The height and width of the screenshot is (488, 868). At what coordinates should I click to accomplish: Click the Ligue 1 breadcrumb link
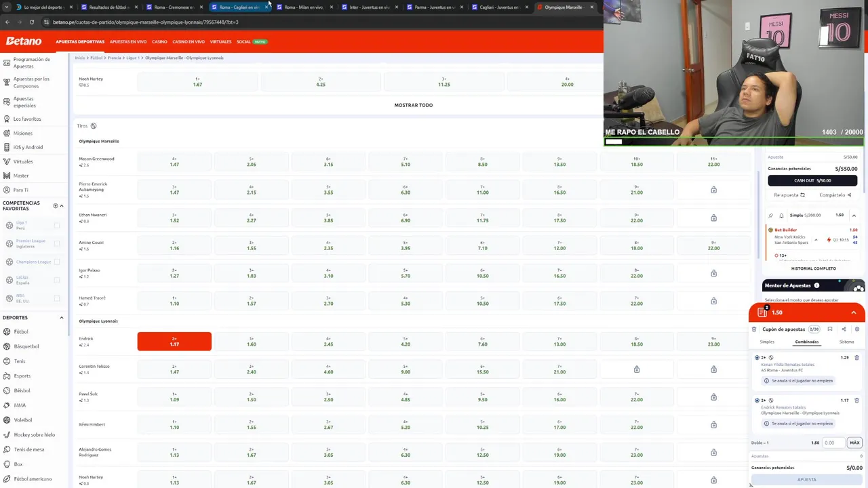click(x=132, y=58)
